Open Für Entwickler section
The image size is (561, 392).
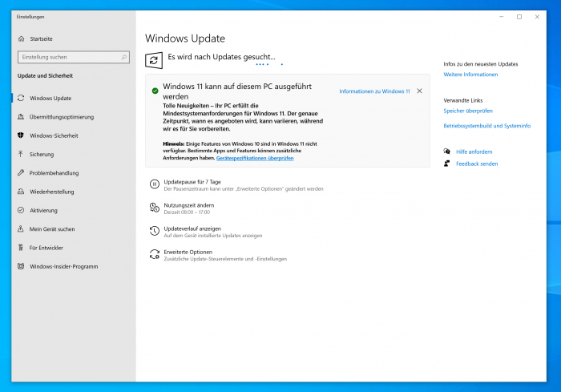tap(46, 248)
